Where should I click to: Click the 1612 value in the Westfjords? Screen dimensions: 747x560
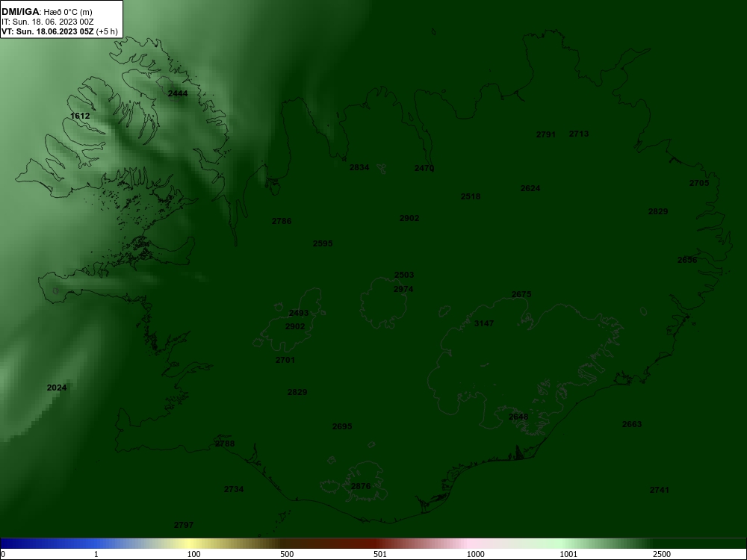[x=80, y=116]
